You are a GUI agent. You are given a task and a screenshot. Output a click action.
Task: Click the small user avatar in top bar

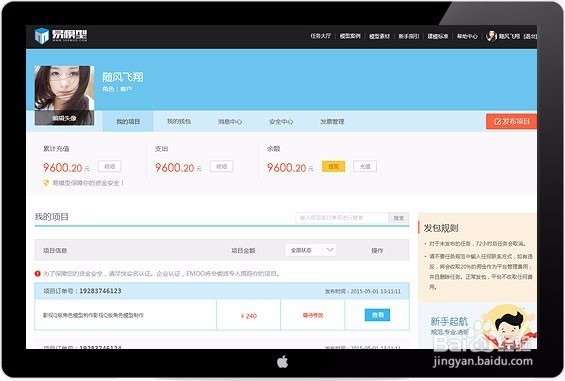[x=491, y=36]
